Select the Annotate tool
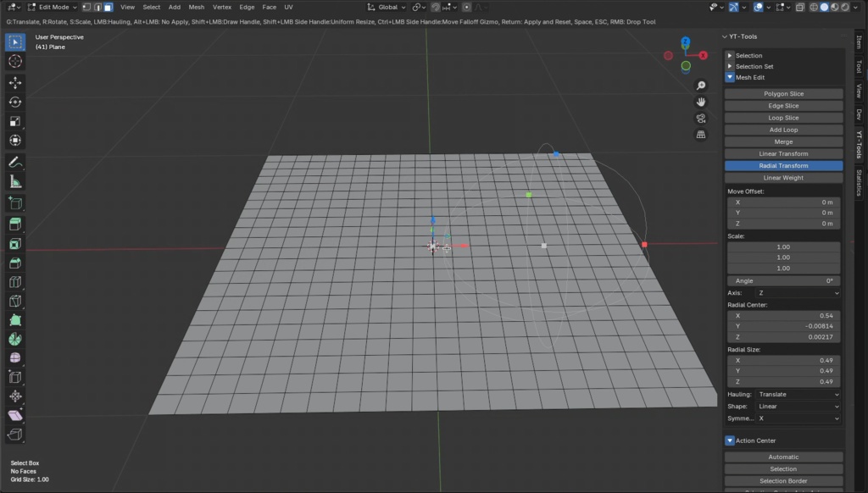868x493 pixels. [x=14, y=162]
